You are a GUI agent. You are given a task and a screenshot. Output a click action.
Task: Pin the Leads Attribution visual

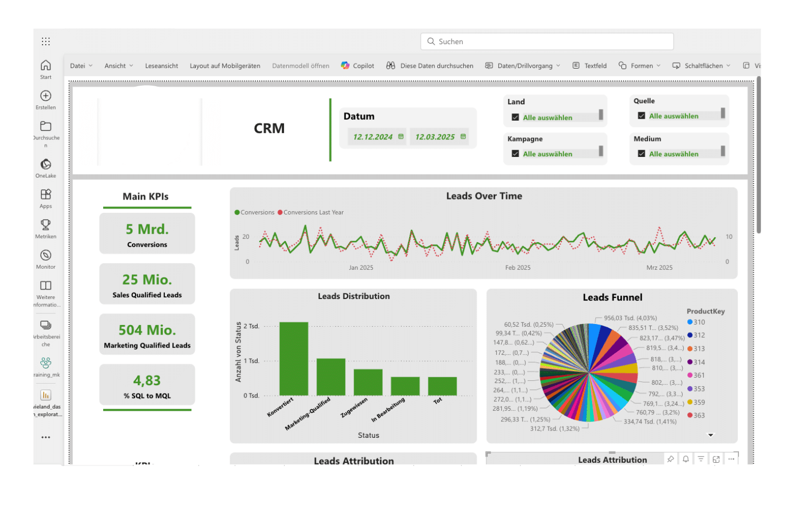(x=670, y=459)
